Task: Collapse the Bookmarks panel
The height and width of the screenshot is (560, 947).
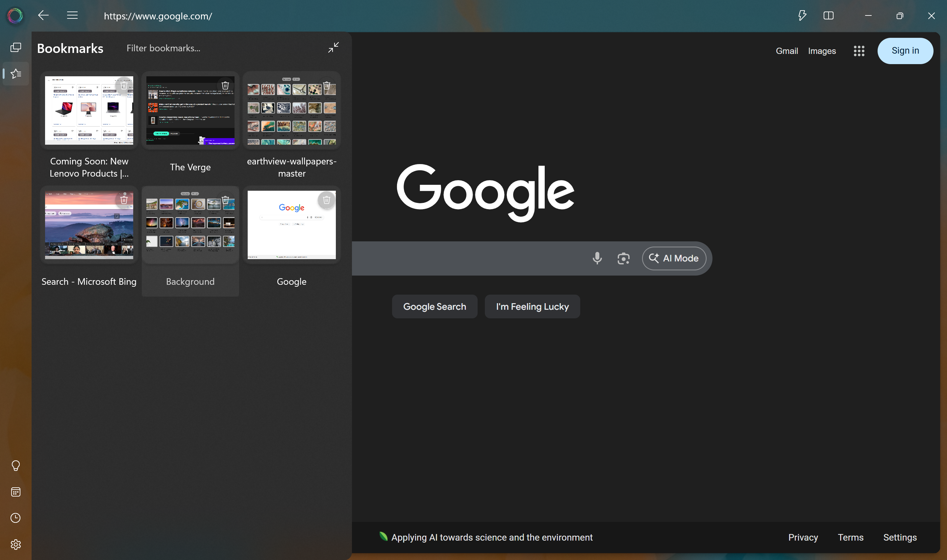Action: click(x=333, y=48)
